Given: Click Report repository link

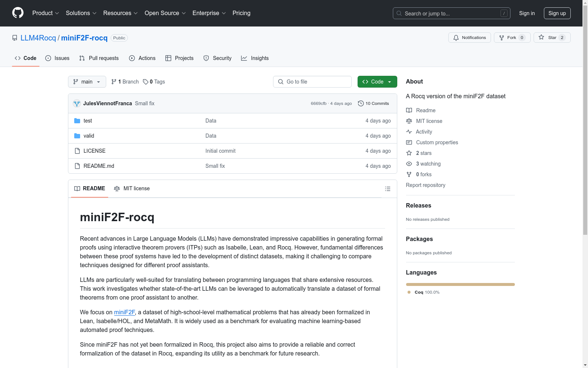Looking at the screenshot, I should tap(426, 185).
